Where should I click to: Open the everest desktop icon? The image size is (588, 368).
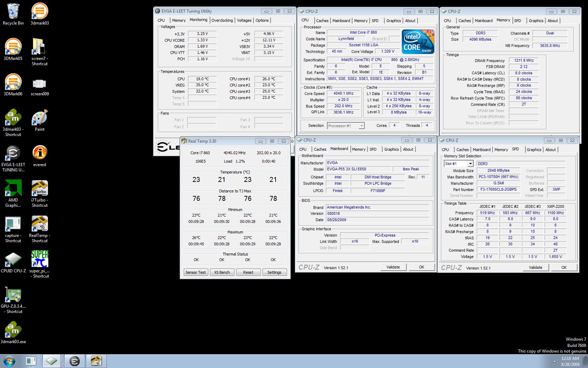(40, 156)
